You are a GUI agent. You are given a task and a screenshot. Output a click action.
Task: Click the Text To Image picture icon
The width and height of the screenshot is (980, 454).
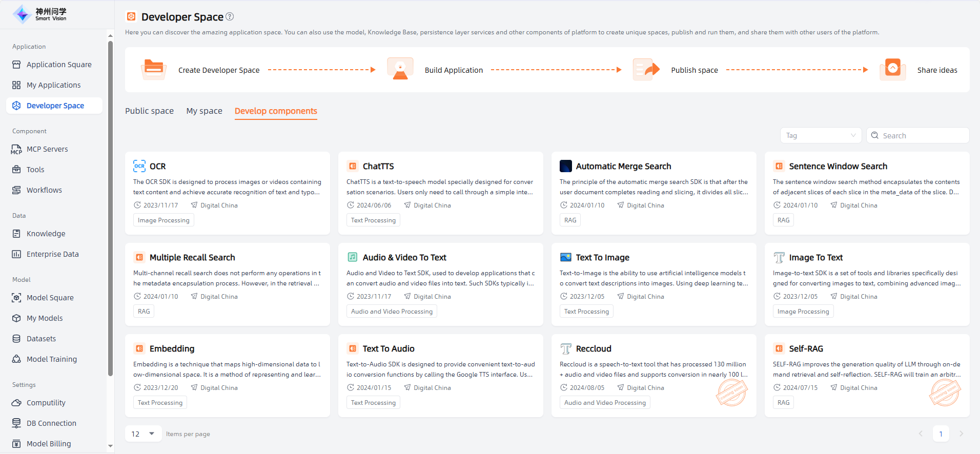click(x=565, y=257)
